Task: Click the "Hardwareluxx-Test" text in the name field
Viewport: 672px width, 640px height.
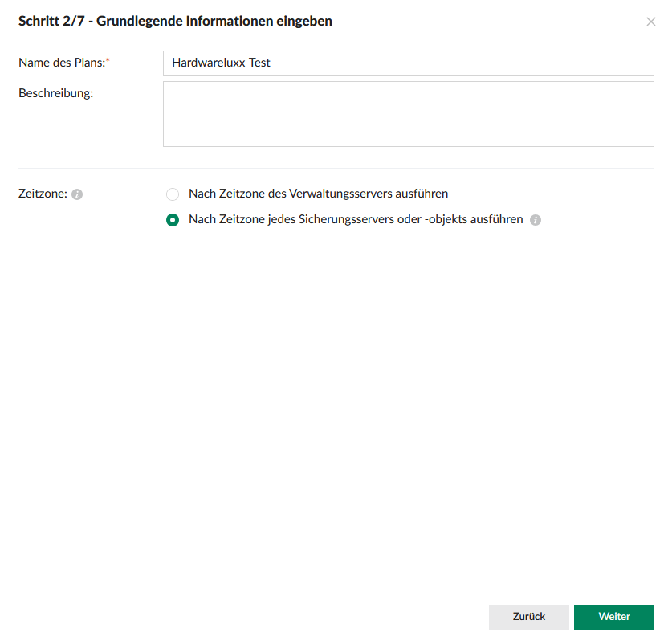Action: (x=221, y=63)
